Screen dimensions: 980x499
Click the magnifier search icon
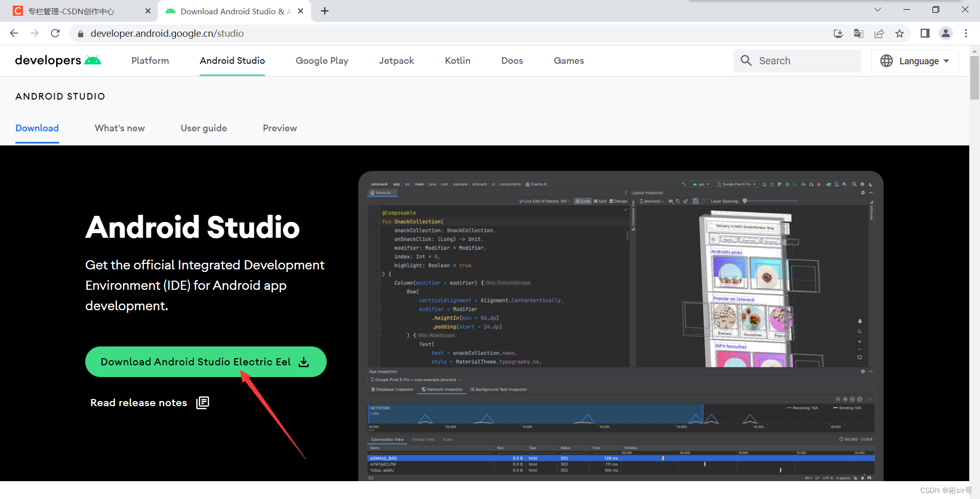click(x=746, y=61)
